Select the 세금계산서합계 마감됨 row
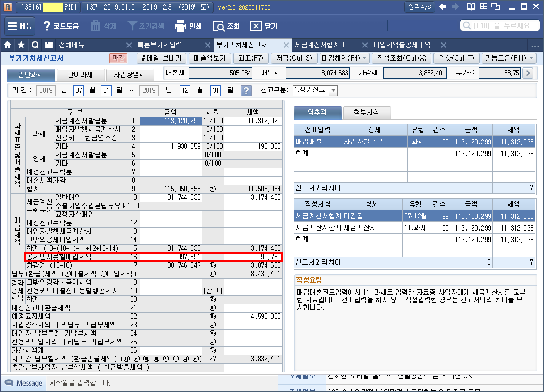The width and height of the screenshot is (544, 392). tap(414, 216)
